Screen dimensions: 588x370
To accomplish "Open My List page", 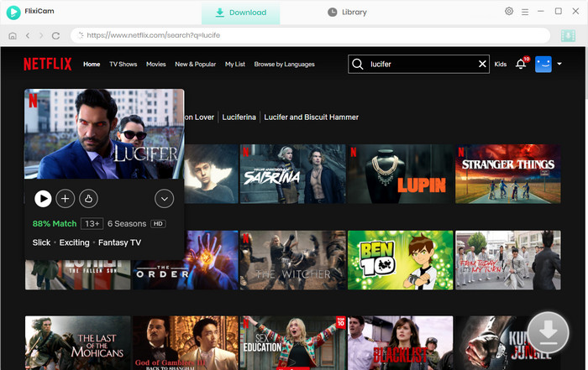I will tap(235, 65).
